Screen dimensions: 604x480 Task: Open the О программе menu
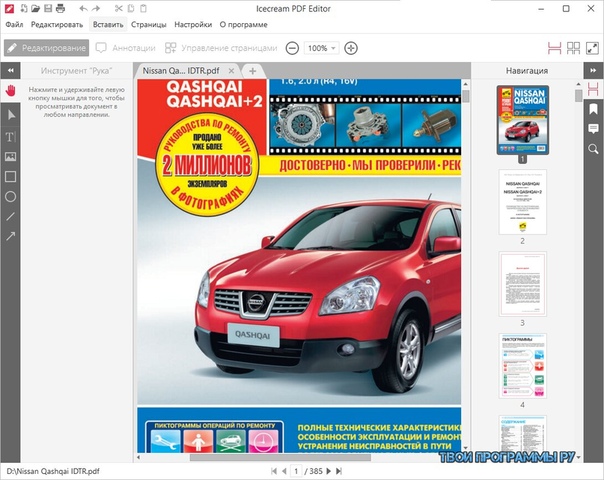coord(243,25)
